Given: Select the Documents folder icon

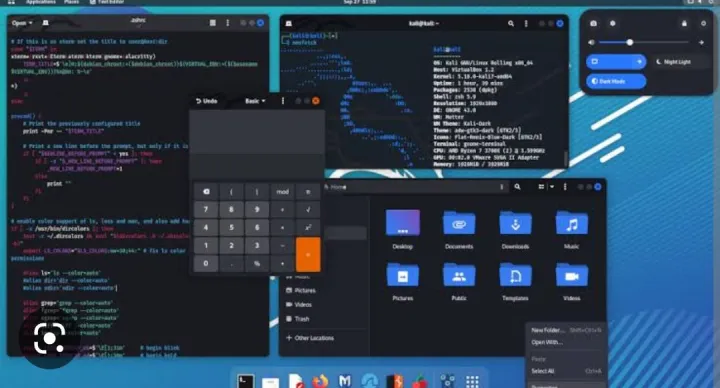Looking at the screenshot, I should pyautogui.click(x=459, y=223).
